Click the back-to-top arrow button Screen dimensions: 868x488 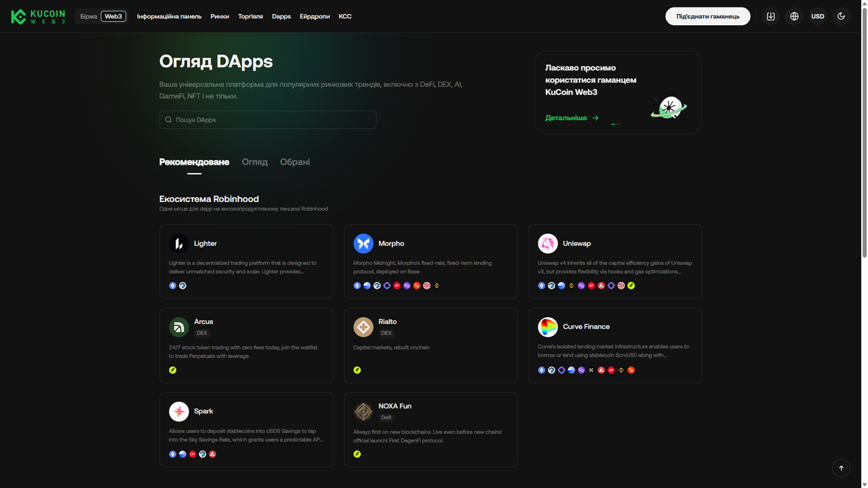[842, 468]
